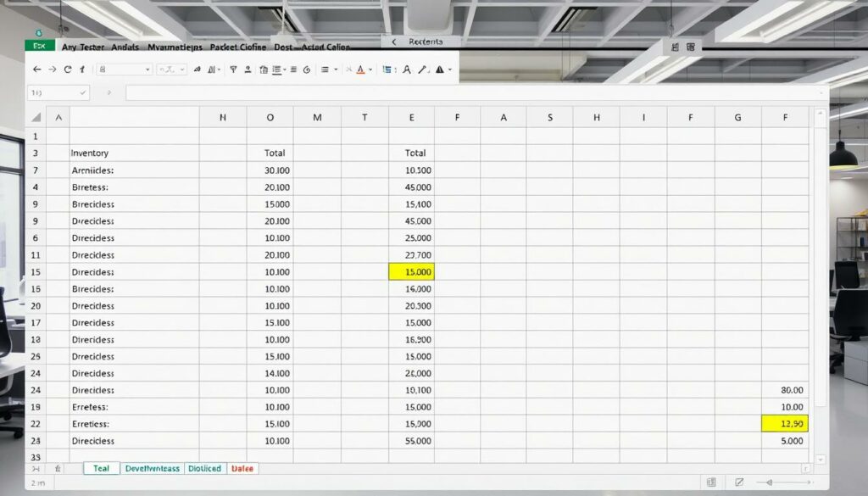Click the circular refresh arrow icon
This screenshot has height=496, width=868.
click(68, 70)
